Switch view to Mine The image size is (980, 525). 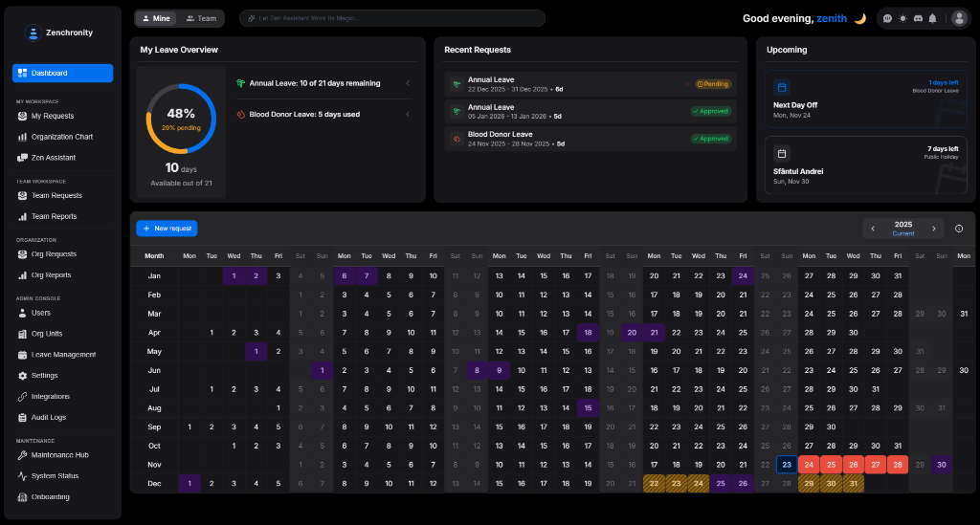[156, 19]
